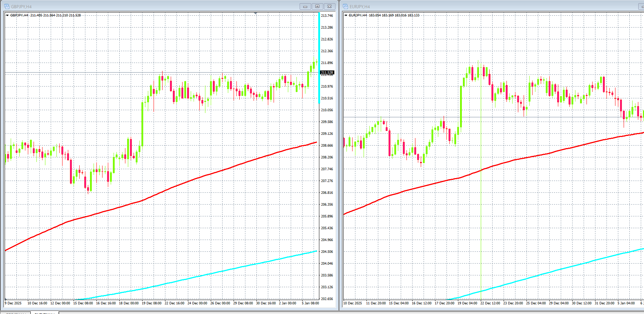This screenshot has height=314, width=644.
Task: Expand the GBPJPY,H4 one-click trading arrow
Action: (7, 15)
